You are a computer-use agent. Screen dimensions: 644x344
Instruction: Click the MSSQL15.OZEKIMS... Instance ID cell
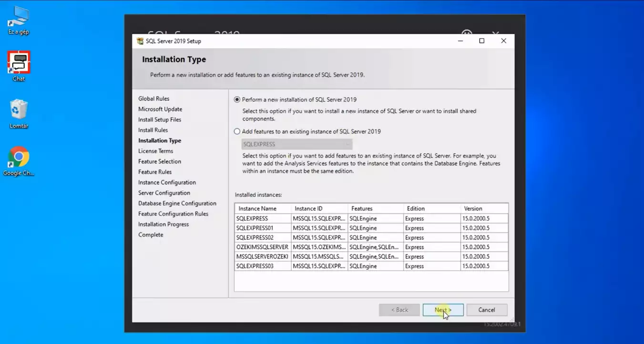(x=319, y=247)
